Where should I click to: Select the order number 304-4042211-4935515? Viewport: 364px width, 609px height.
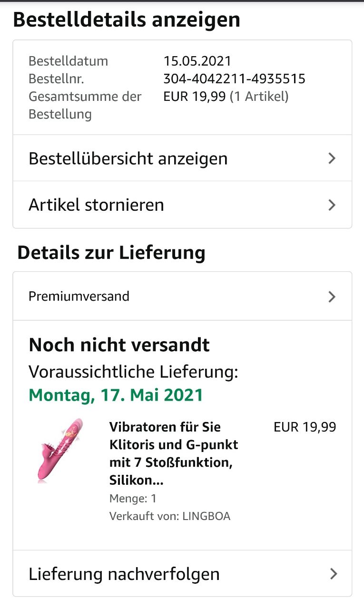point(234,79)
